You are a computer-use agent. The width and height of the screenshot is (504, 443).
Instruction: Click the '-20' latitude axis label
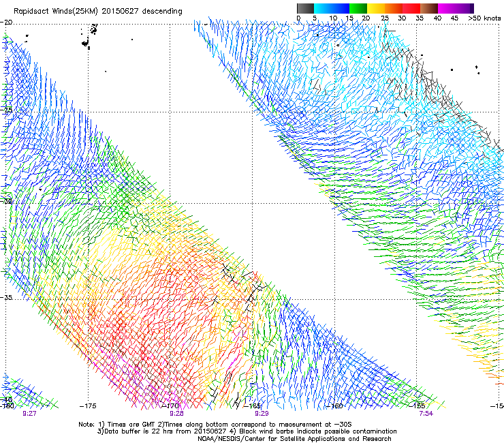click(x=6, y=22)
